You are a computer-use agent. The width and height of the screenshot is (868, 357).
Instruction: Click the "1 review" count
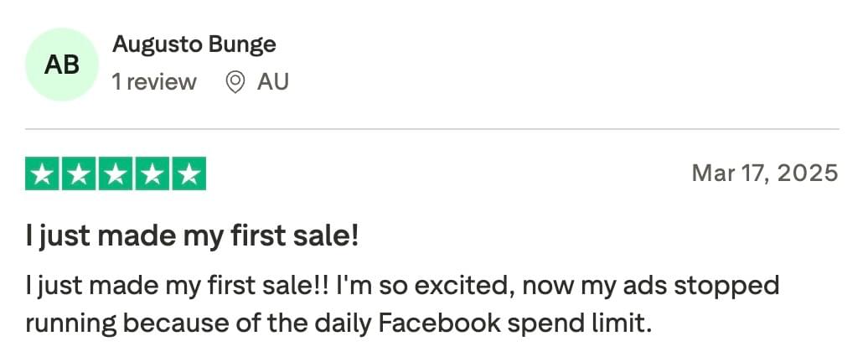coord(154,82)
